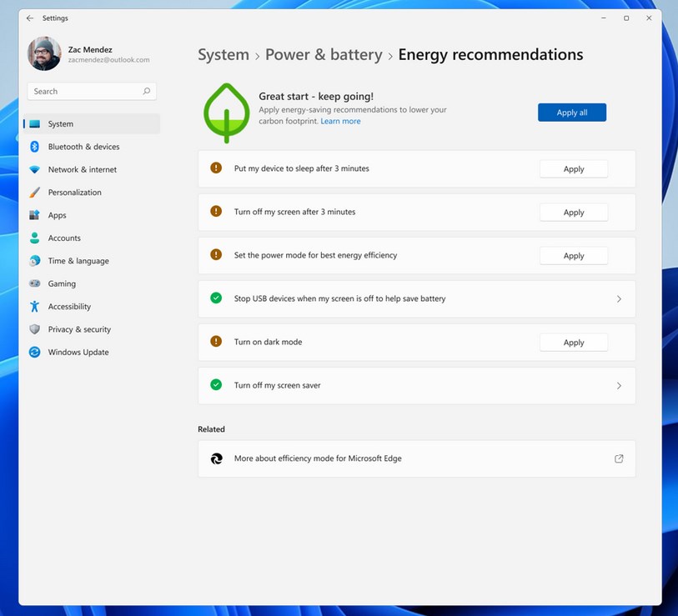
Task: Click the Apply all button
Action: click(x=571, y=113)
